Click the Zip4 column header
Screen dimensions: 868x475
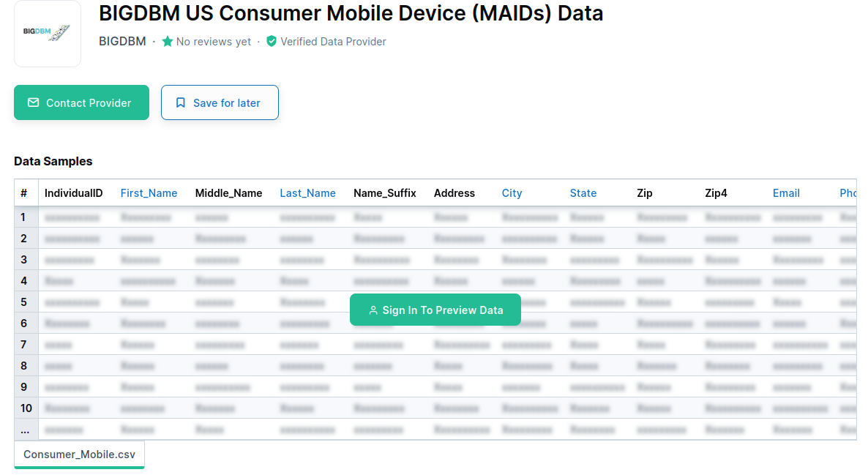(716, 193)
